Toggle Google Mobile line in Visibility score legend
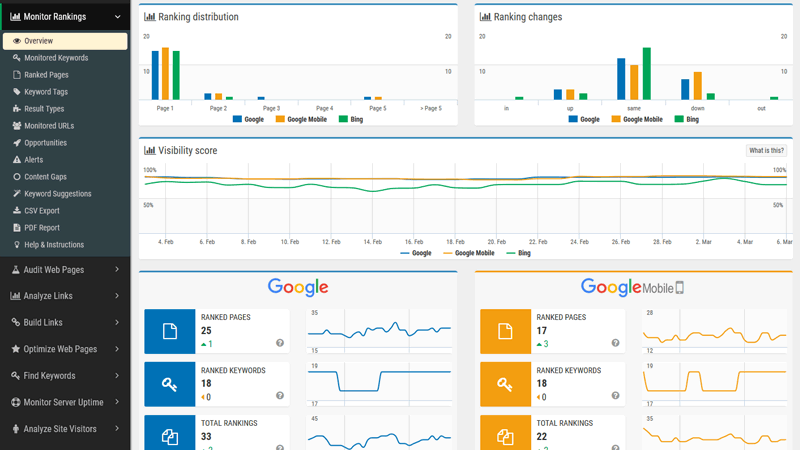800x450 pixels. 469,253
